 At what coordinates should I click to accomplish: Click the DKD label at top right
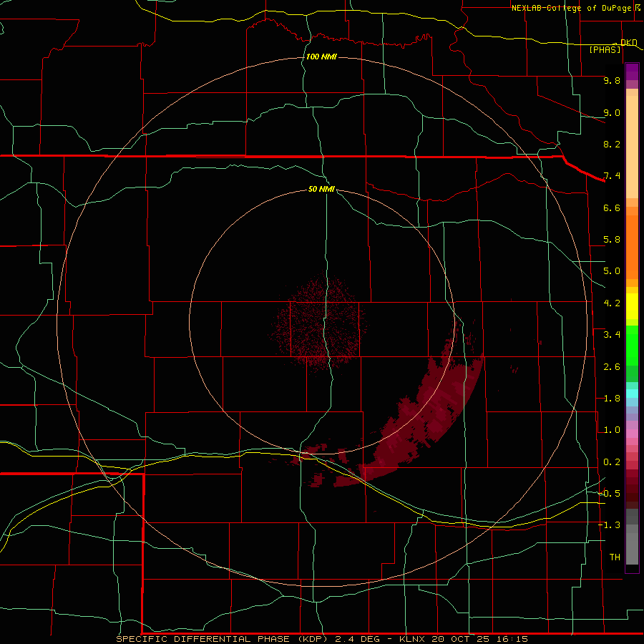629,42
